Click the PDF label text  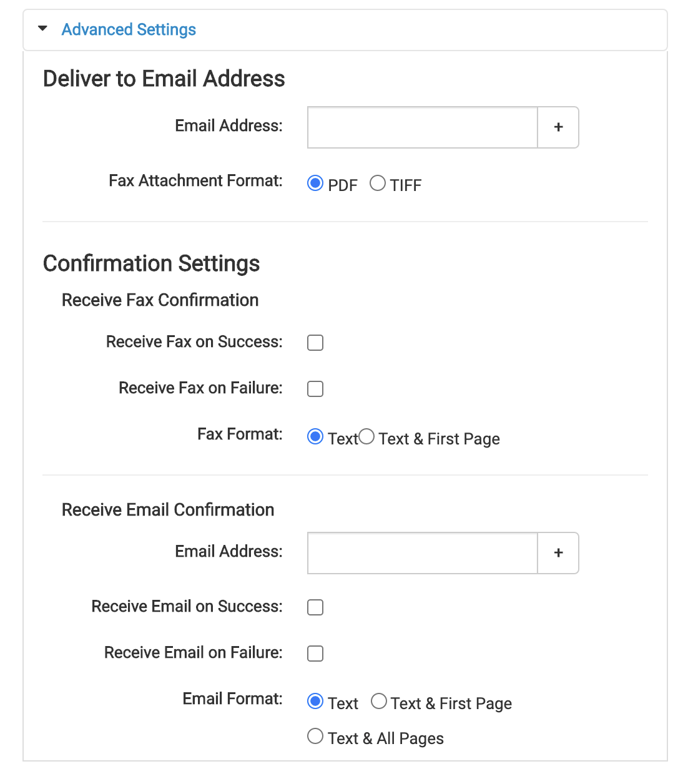pyautogui.click(x=343, y=185)
